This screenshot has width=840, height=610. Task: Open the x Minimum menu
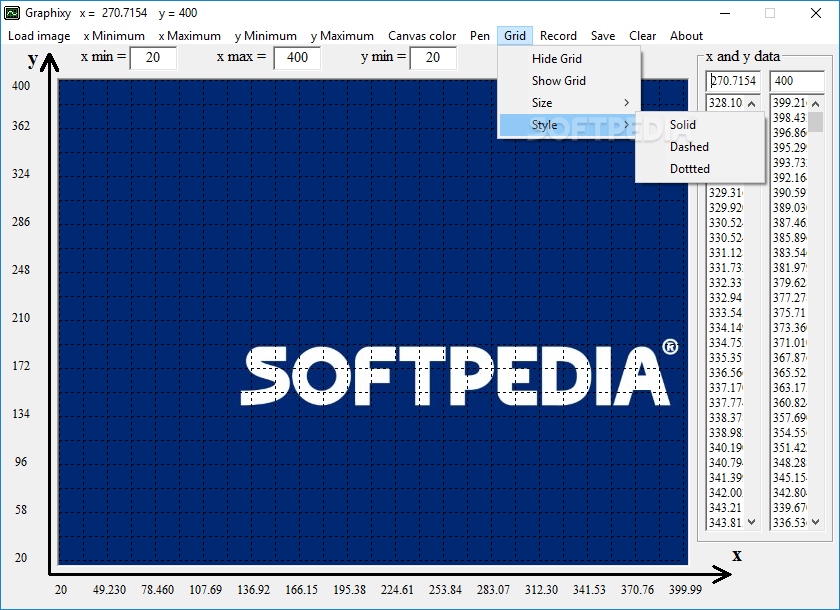[x=114, y=36]
